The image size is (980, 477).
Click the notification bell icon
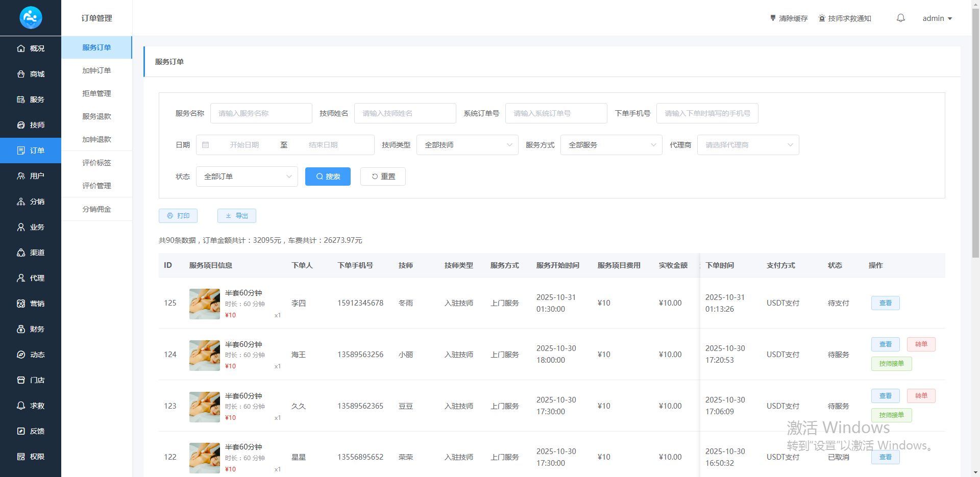[900, 18]
